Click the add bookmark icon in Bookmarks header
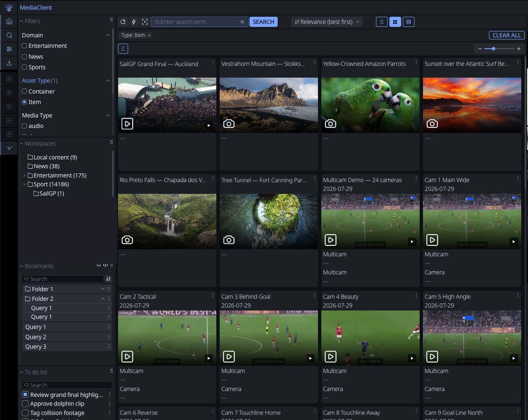 point(99,265)
